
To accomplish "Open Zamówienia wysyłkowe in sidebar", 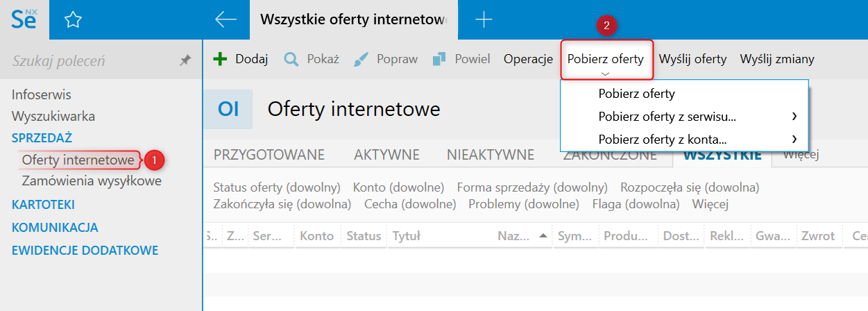I will [x=92, y=181].
